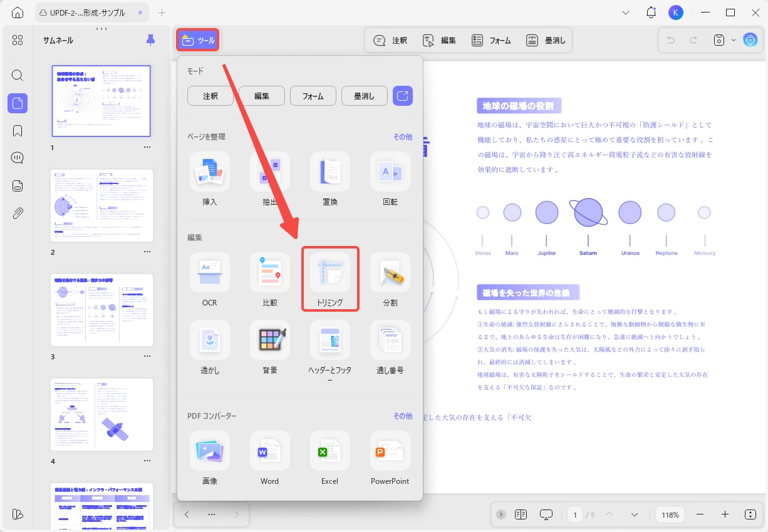Click the 118% zoom level field
Viewport: 768px width, 532px height.
(x=670, y=514)
